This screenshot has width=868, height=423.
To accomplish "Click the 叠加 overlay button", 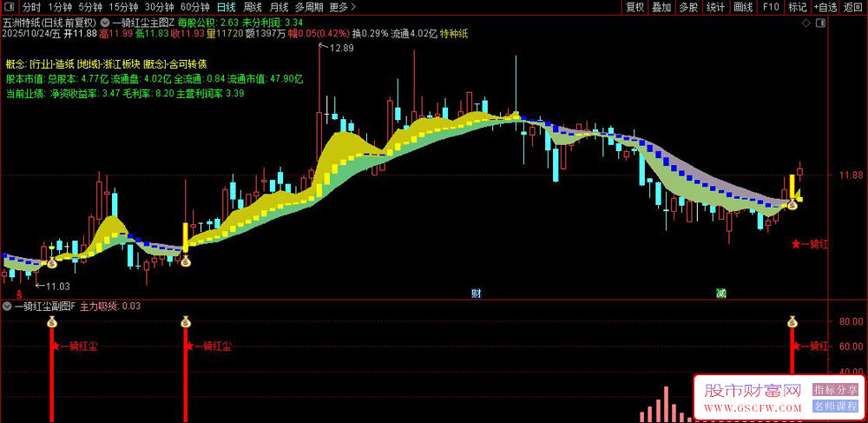I will click(x=661, y=7).
